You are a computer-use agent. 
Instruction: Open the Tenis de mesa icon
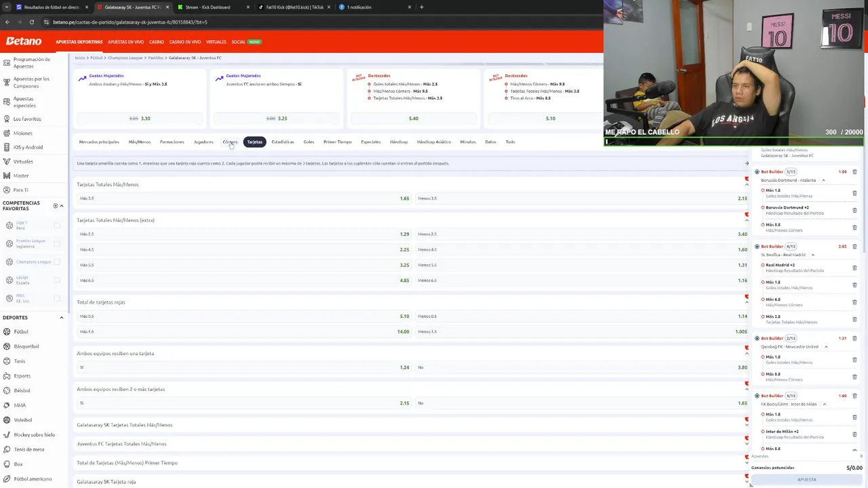7,449
